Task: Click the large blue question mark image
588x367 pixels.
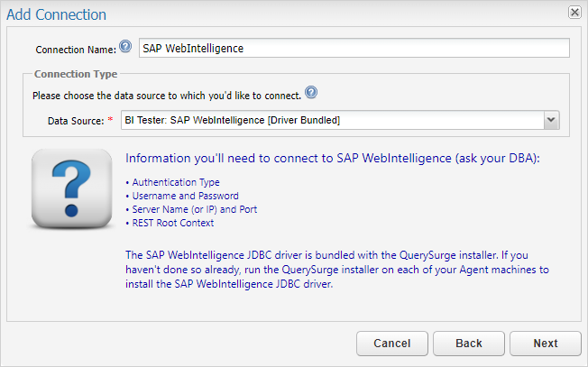Action: (71, 188)
